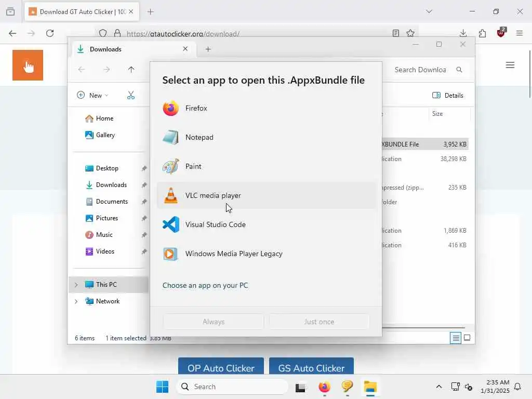Click the 1,869 KB application row

425,231
